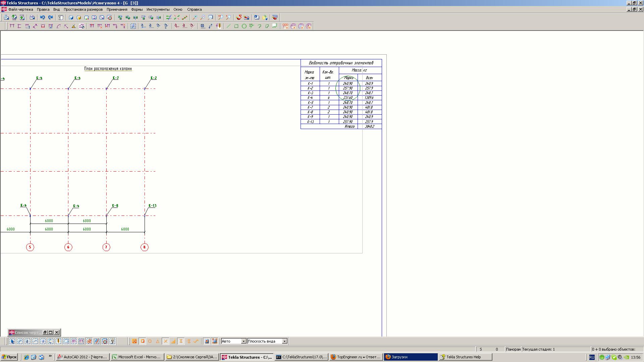Toggle the snap to intersection X switch
Viewport: 644px width, 362px height.
click(x=165, y=341)
